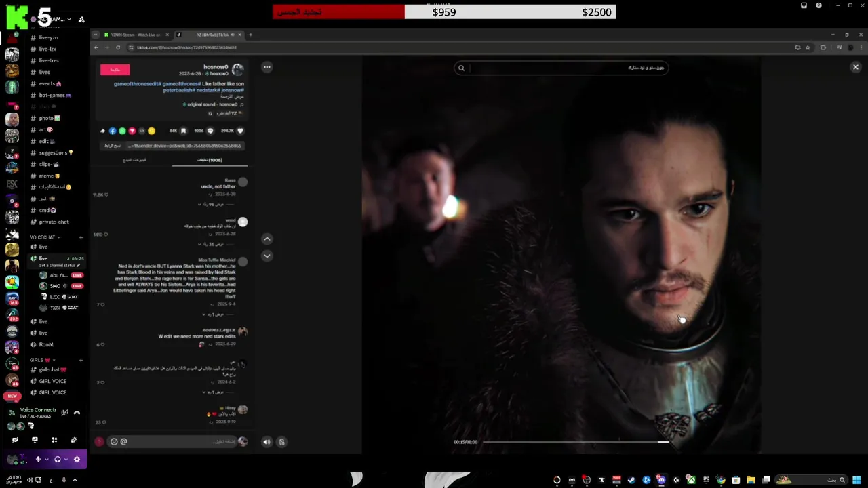Toggle Discord noise suppression

pos(64,412)
